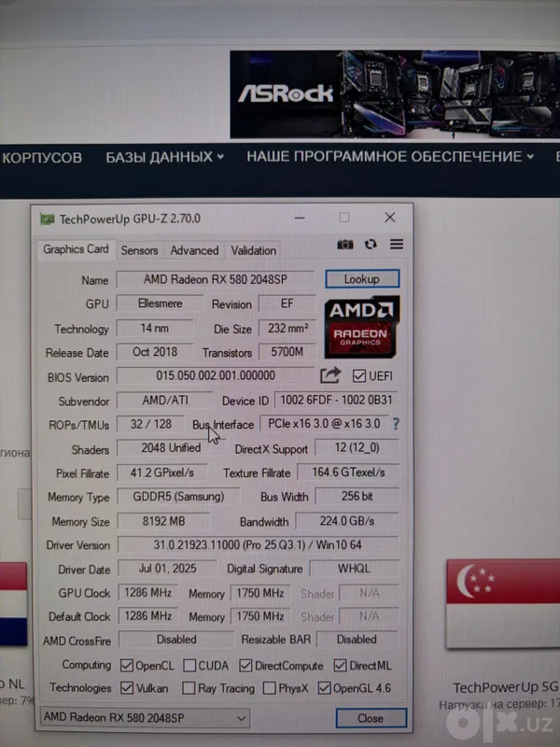Viewport: 560px width, 747px height.
Task: Click the ROPs/TMUs value 32 / 128
Action: [x=151, y=424]
